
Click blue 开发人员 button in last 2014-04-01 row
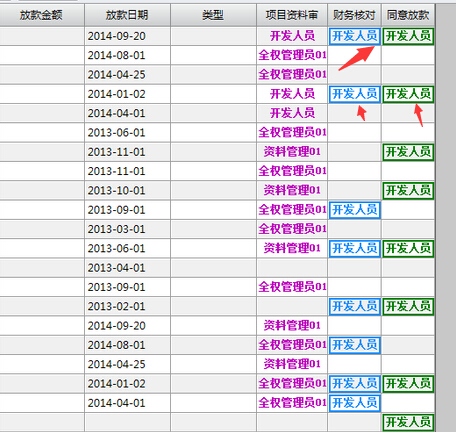(x=355, y=403)
